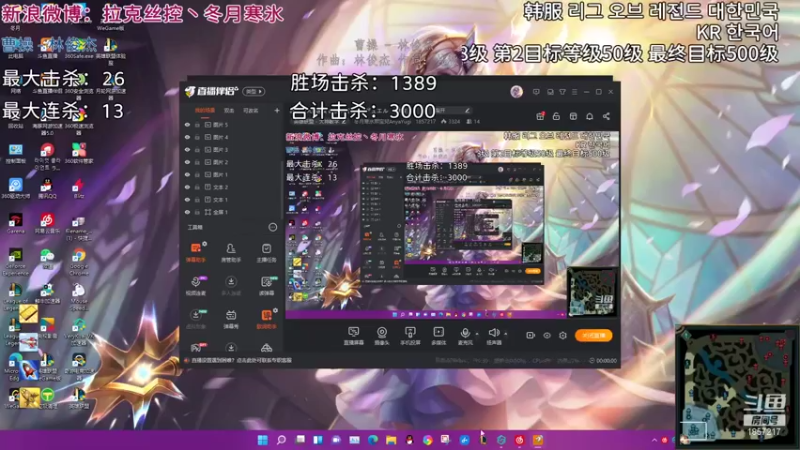Open the notifications bell
This screenshot has height=450, width=800.
[589, 116]
